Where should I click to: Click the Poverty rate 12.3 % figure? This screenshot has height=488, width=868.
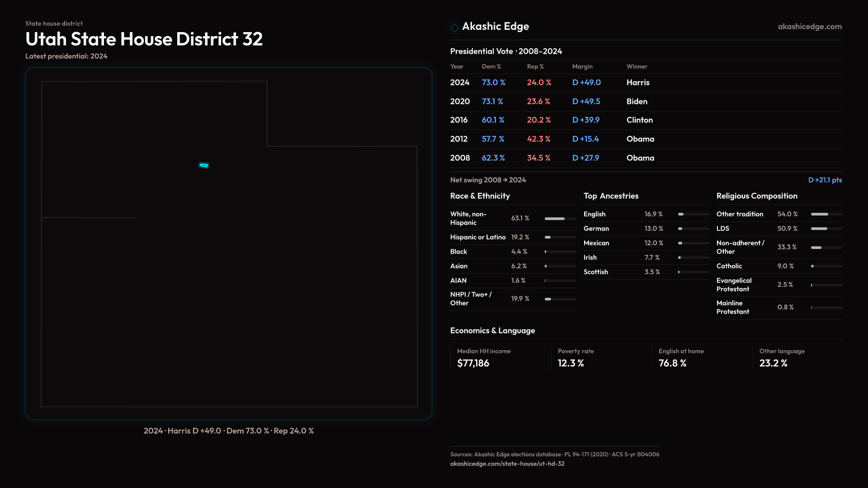(x=571, y=363)
